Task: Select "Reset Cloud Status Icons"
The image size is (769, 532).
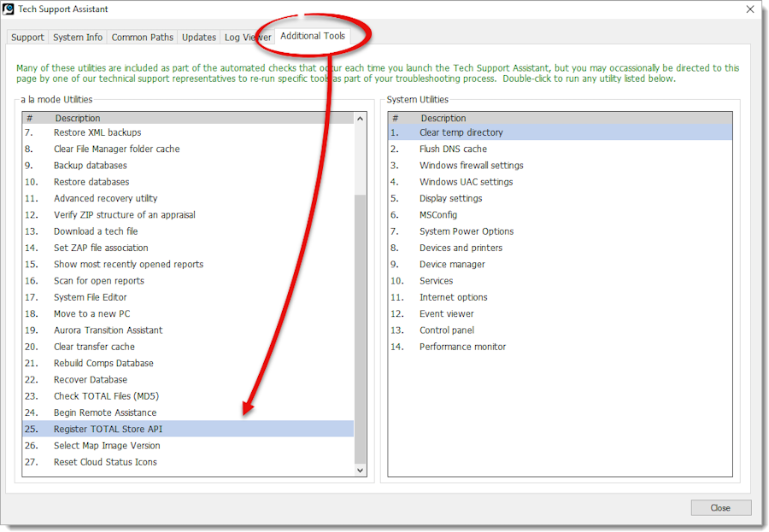Action: [188, 462]
